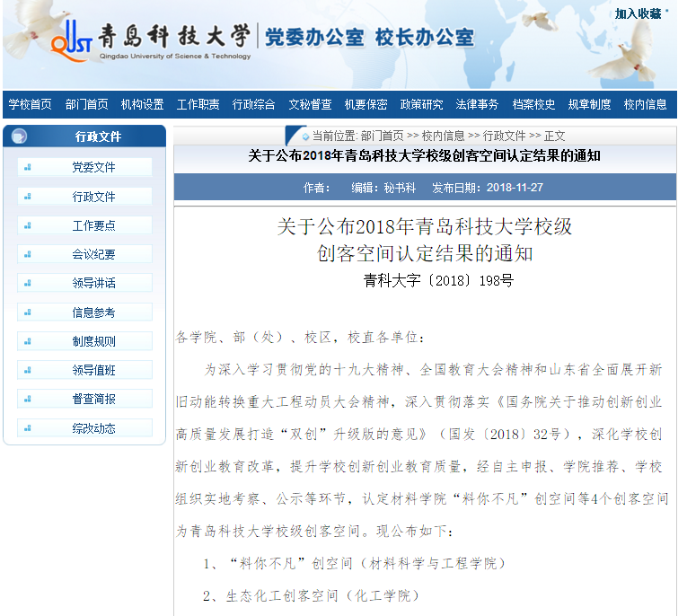The height and width of the screenshot is (616, 687).
Task: Open 领导值班 in the sidebar
Action: coord(93,370)
